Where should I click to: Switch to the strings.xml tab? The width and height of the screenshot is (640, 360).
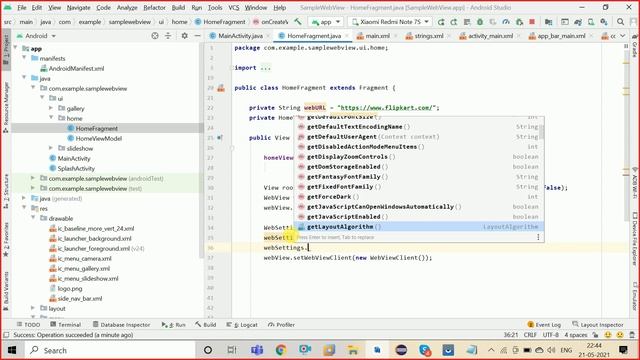[x=429, y=36]
